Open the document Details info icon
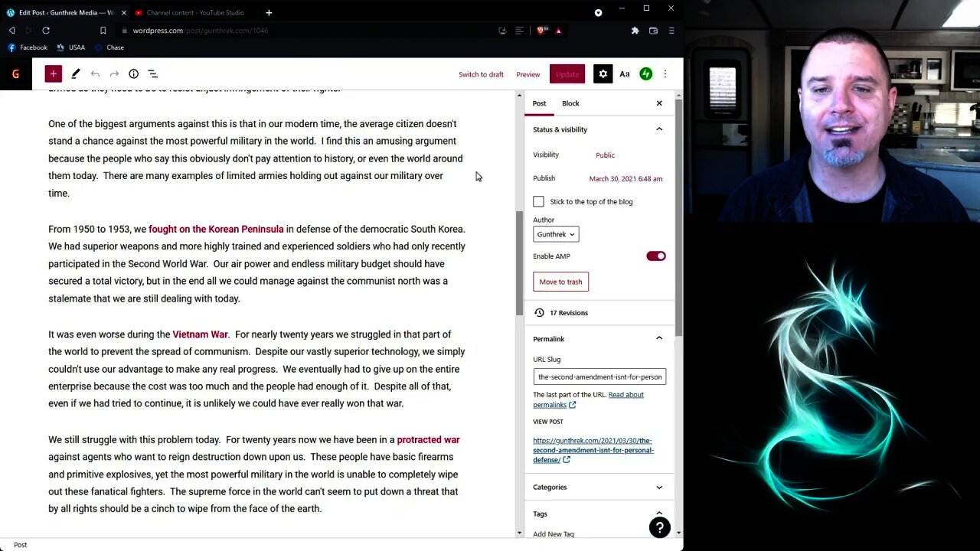The height and width of the screenshot is (551, 980). point(133,73)
